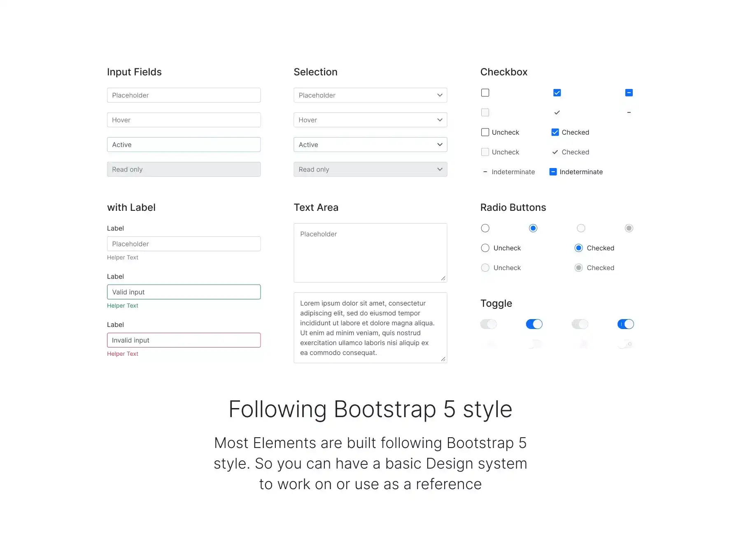The image size is (741, 560).
Task: Select the blue "Checked" labeled radio button
Action: [x=578, y=248]
